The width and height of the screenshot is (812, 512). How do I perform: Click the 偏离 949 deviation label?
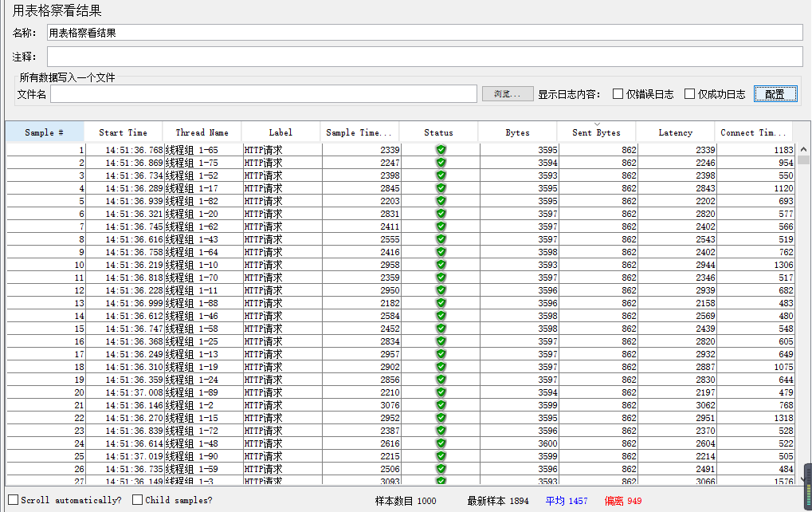[x=623, y=501]
